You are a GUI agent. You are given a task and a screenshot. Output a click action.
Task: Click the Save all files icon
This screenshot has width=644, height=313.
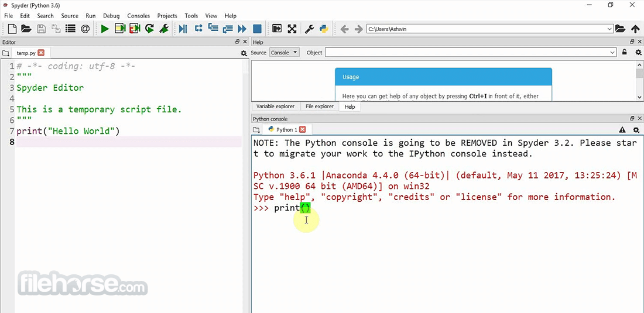click(56, 29)
